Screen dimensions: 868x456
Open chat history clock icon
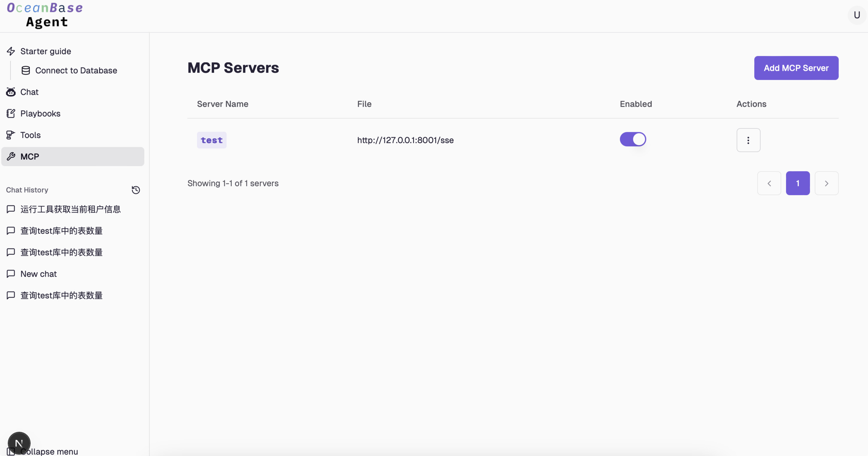[x=136, y=190]
